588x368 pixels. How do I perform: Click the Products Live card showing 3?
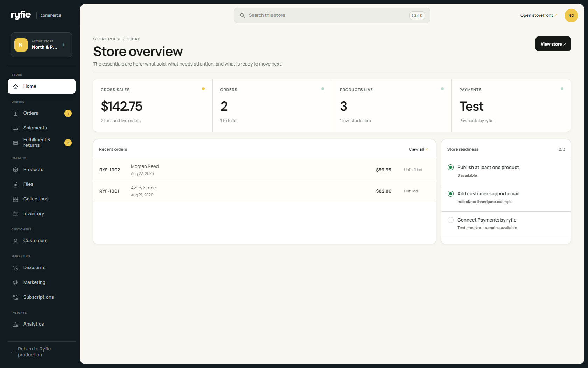pyautogui.click(x=392, y=105)
